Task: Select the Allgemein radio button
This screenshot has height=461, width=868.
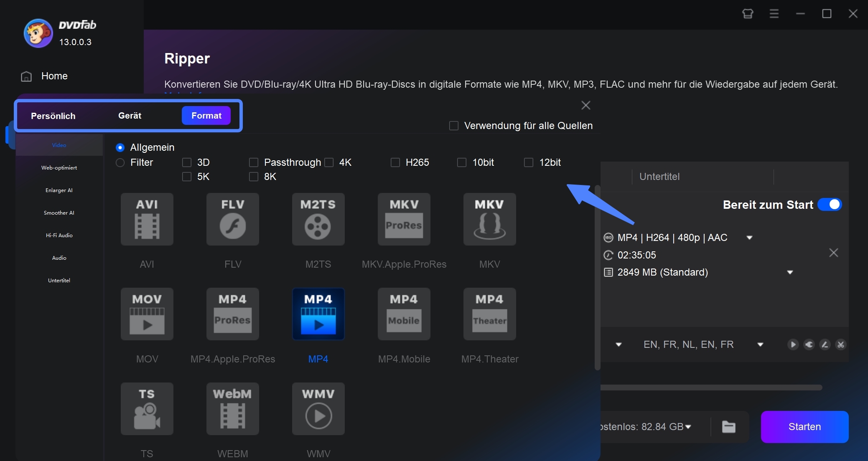Action: (120, 147)
